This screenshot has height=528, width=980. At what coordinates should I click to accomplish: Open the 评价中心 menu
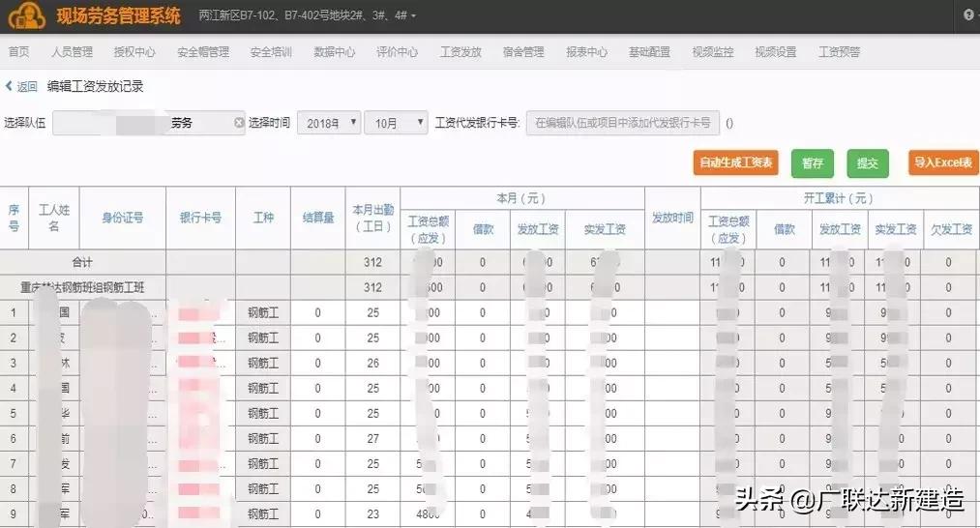[397, 52]
